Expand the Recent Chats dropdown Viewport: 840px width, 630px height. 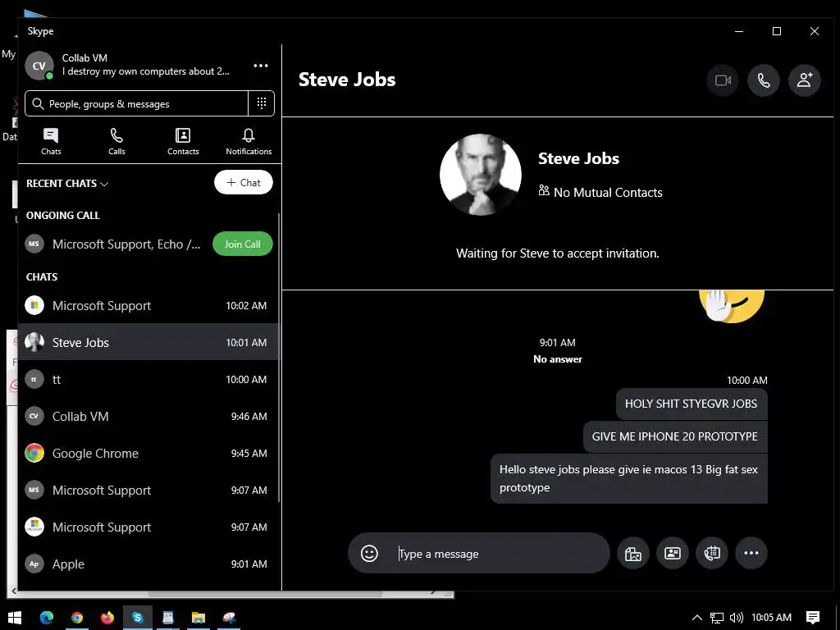67,184
